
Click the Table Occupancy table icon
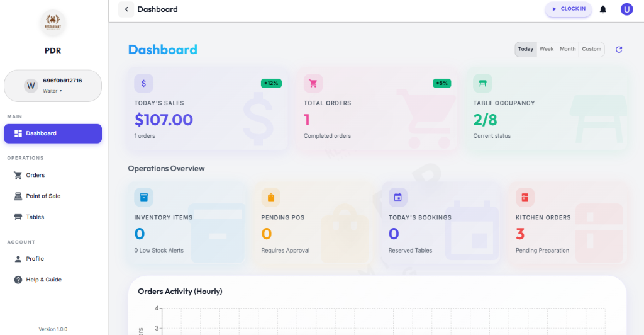(483, 83)
